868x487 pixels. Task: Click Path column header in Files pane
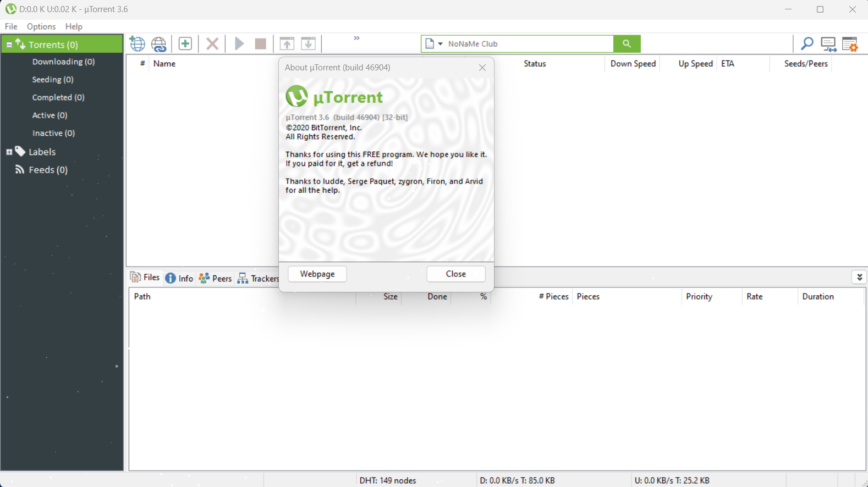point(142,297)
